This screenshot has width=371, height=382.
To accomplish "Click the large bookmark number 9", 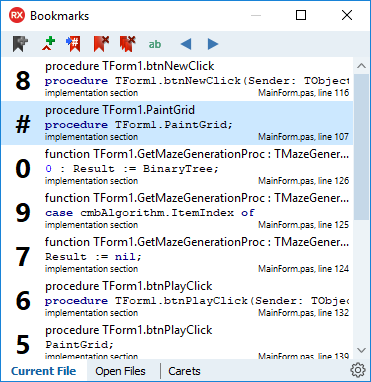I will point(23,213).
